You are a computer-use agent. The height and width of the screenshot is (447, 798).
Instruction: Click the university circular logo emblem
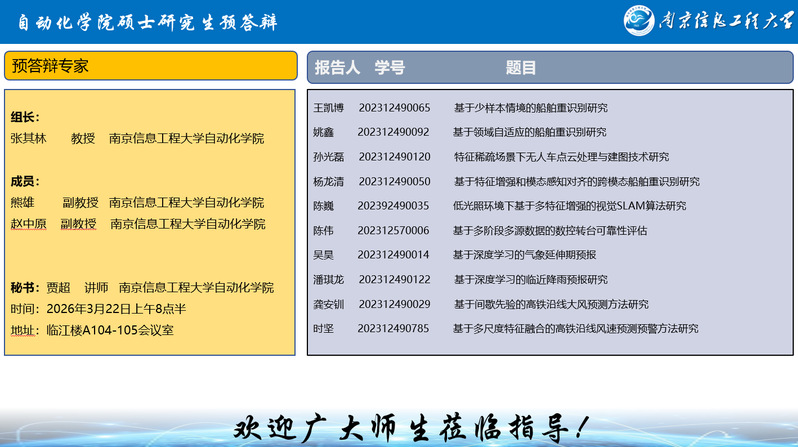(639, 20)
